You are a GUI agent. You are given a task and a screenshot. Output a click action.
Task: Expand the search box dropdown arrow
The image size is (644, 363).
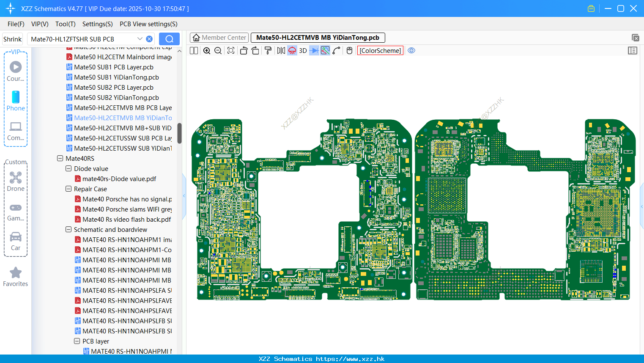point(140,39)
